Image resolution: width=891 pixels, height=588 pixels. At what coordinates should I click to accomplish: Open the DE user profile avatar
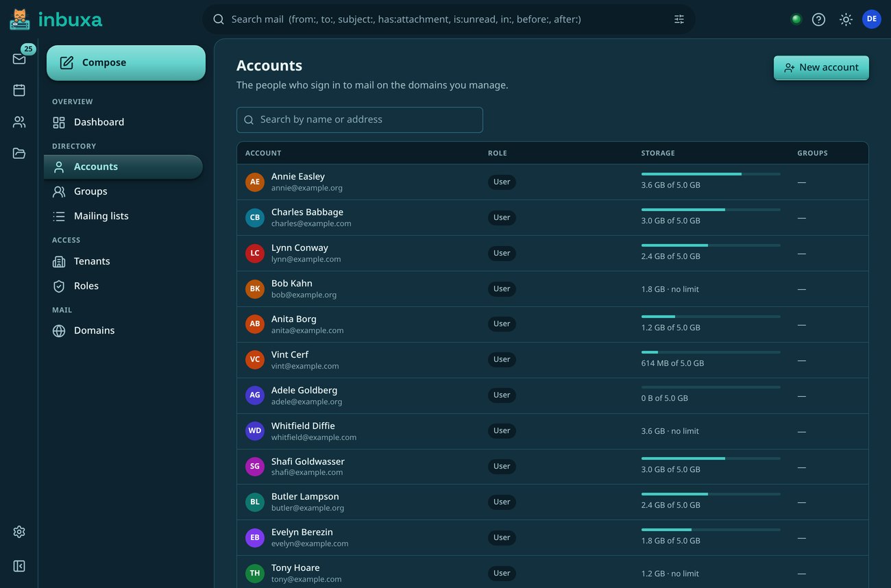872,19
